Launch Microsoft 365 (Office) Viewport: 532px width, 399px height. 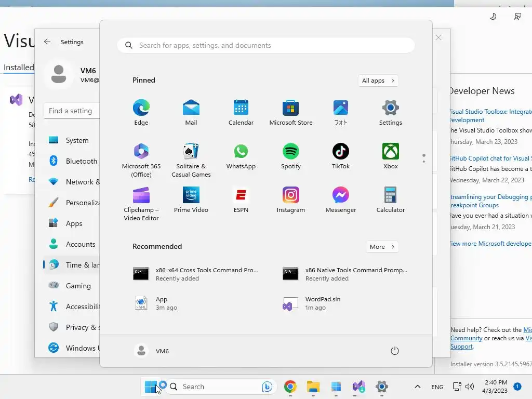point(141,160)
